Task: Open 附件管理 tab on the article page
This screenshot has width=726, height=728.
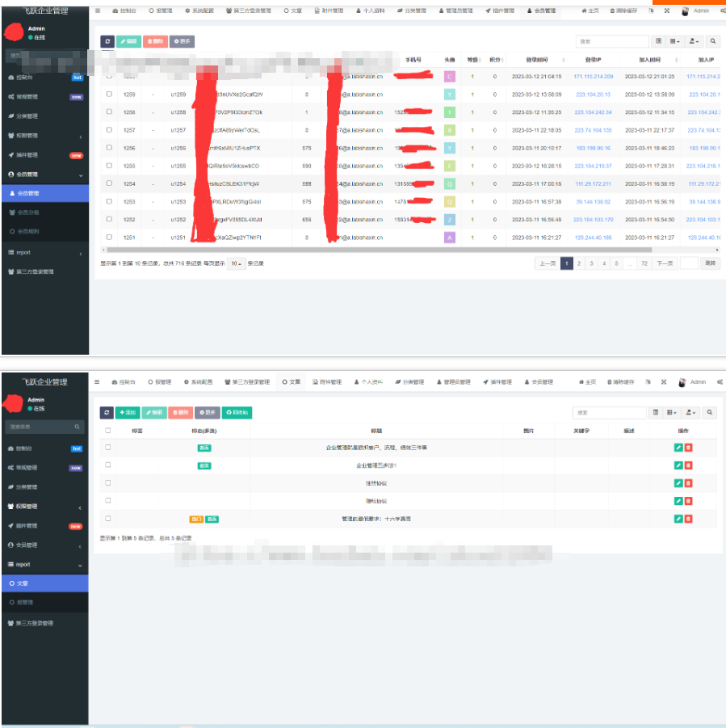Action: click(327, 382)
